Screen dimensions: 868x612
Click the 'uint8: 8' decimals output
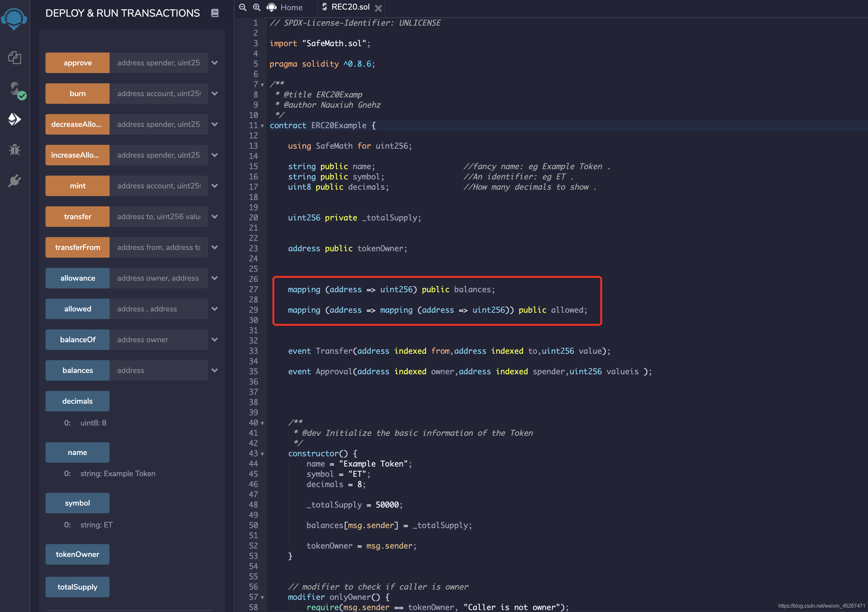click(94, 423)
